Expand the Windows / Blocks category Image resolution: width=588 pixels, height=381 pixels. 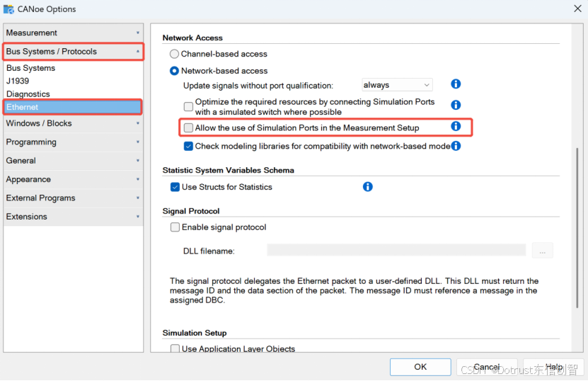[x=73, y=123]
